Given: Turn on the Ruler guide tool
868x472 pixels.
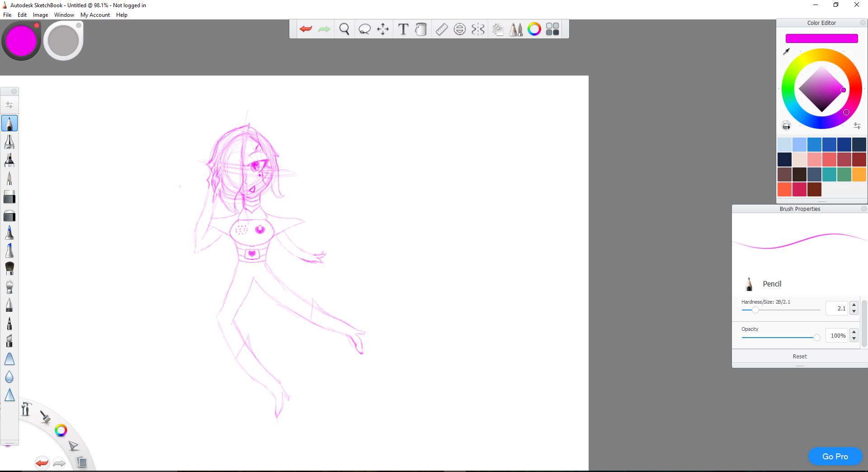Looking at the screenshot, I should click(441, 29).
